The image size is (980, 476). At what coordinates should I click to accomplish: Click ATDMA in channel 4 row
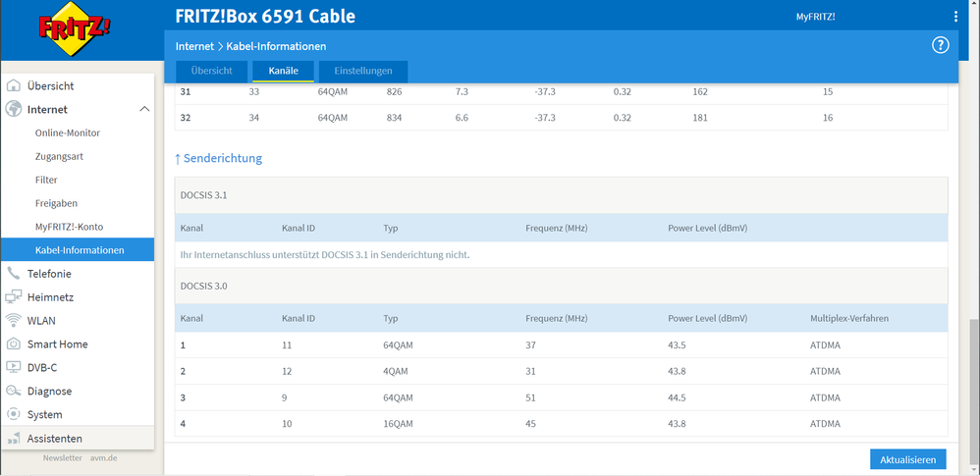pos(825,424)
